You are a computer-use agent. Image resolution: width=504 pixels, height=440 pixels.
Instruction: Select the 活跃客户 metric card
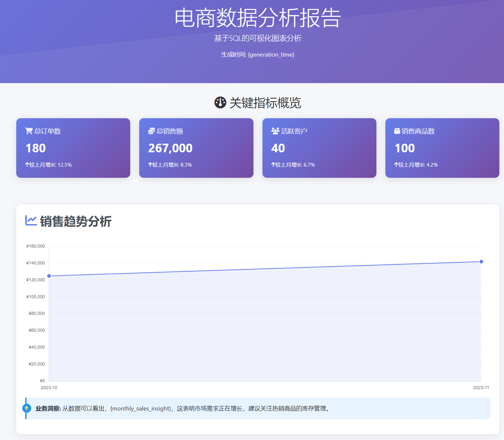[x=319, y=148]
